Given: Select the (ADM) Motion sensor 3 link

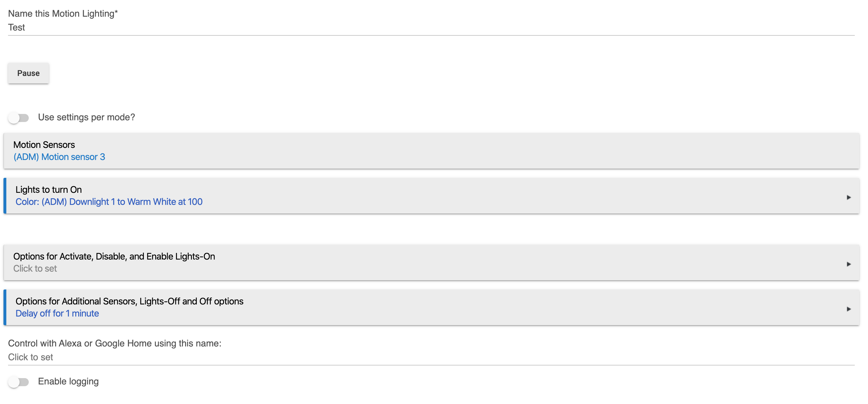Looking at the screenshot, I should tap(59, 157).
